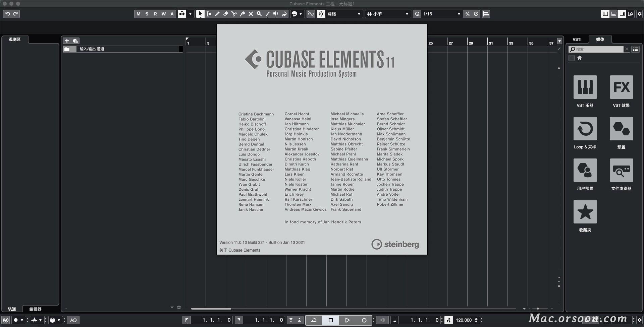Open the color palette dropdown arrow
This screenshot has width=644, height=327.
click(x=301, y=14)
